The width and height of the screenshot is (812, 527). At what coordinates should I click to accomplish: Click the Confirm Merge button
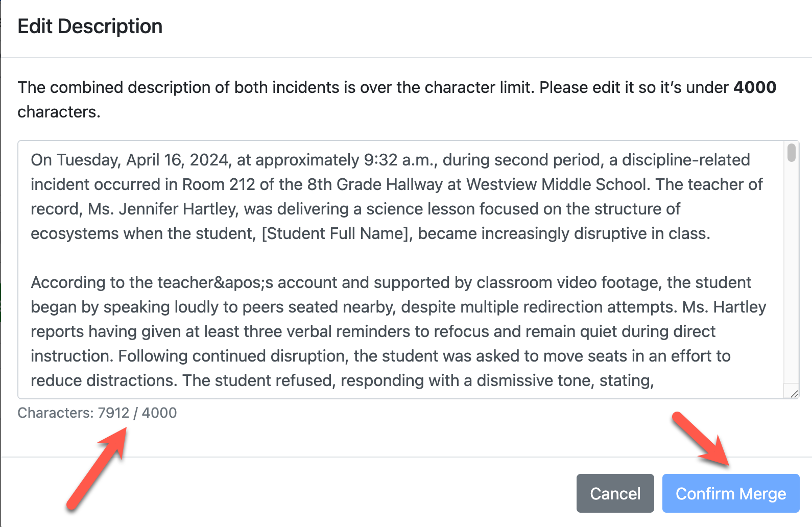(x=730, y=493)
